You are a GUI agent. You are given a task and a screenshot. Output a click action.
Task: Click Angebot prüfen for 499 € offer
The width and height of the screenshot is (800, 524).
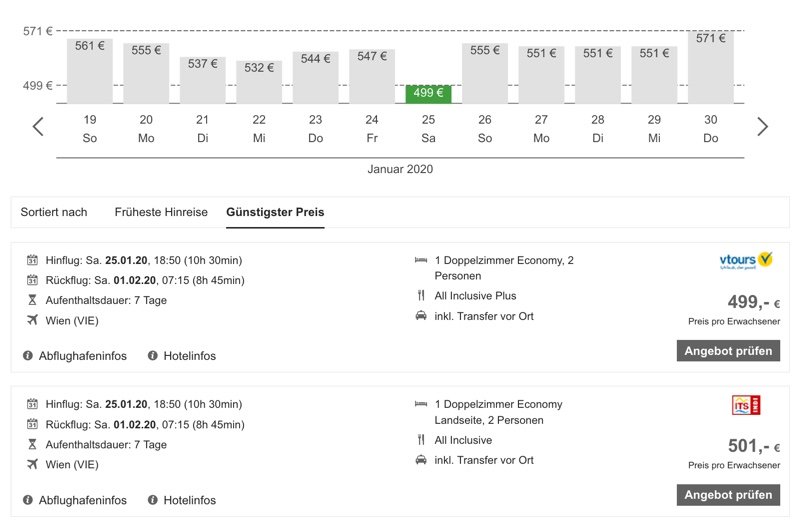[728, 351]
